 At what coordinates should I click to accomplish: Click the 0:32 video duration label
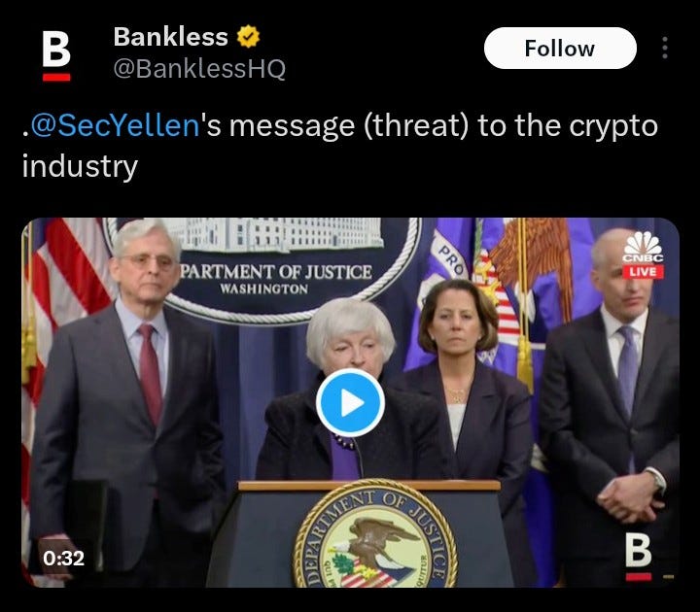pos(63,559)
